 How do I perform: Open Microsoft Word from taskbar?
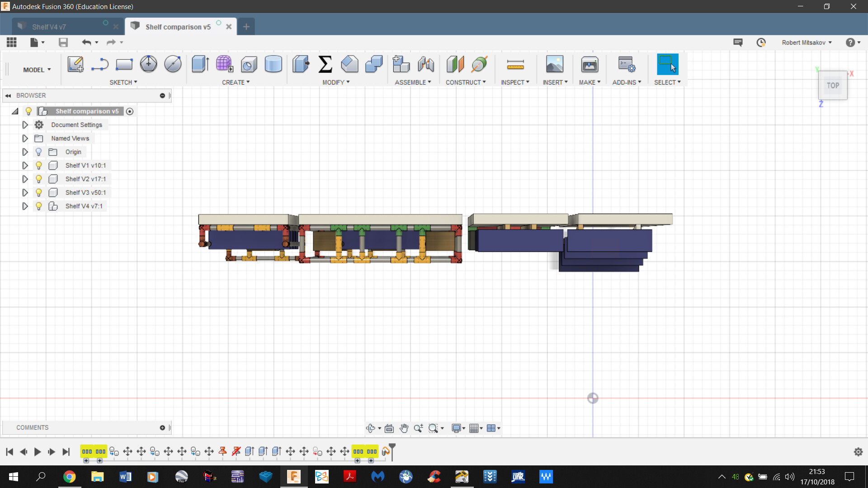tap(125, 477)
